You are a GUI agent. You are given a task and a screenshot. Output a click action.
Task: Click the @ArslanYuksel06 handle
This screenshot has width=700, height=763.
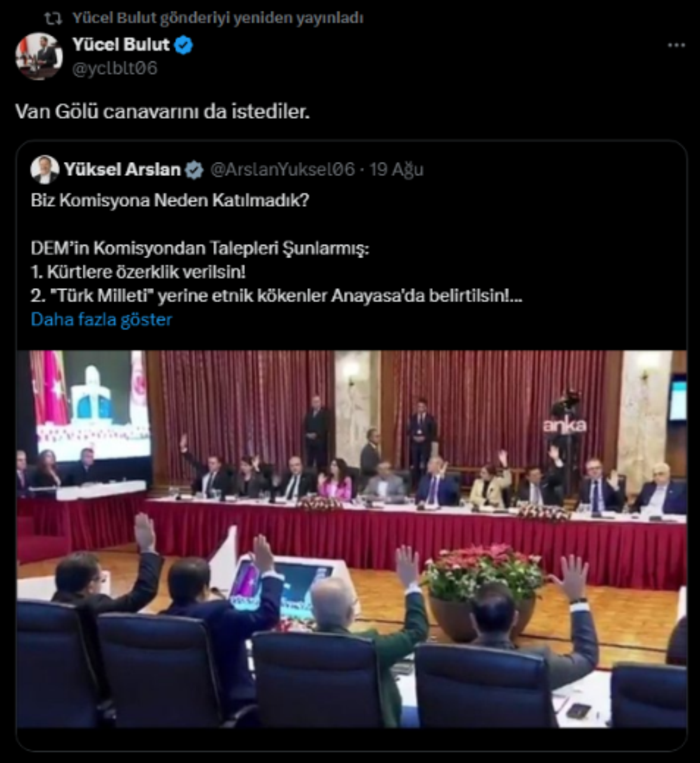click(282, 169)
